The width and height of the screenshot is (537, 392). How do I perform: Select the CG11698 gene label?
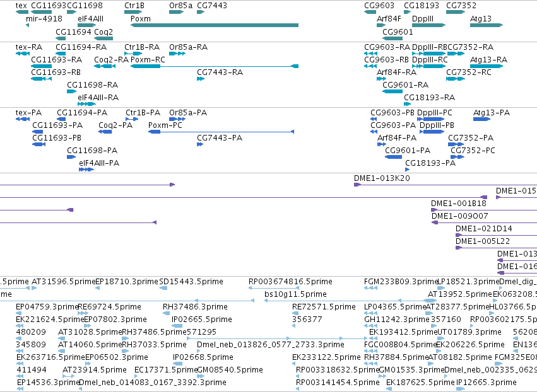click(85, 6)
